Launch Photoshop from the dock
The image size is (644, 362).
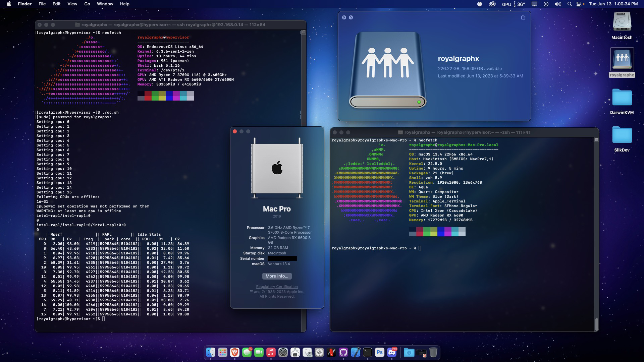(380, 352)
